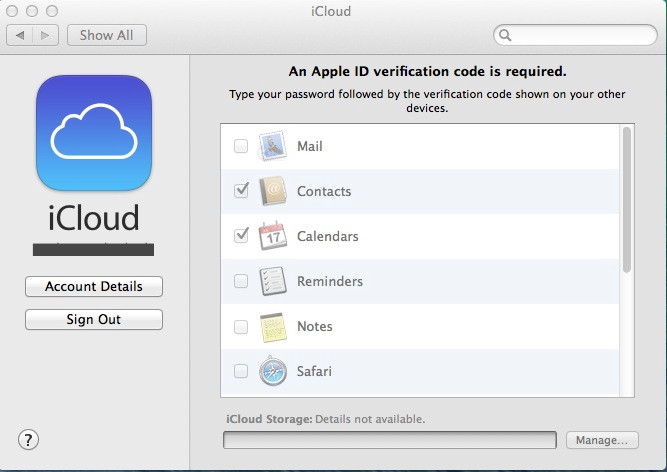The width and height of the screenshot is (667, 472).
Task: Open Account Details
Action: point(94,286)
